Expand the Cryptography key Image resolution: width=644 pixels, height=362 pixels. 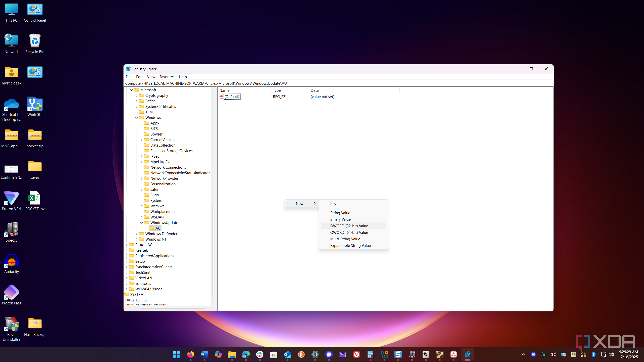[x=137, y=95]
